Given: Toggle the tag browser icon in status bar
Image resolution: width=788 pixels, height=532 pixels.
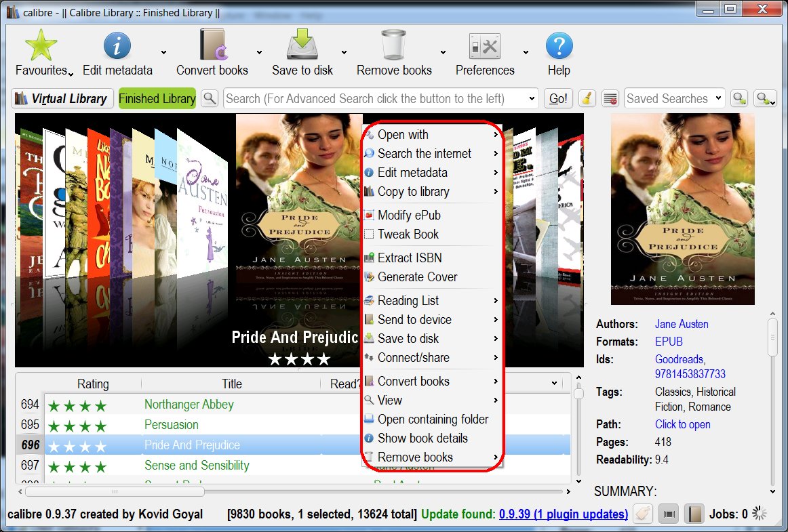Looking at the screenshot, I should coord(643,514).
